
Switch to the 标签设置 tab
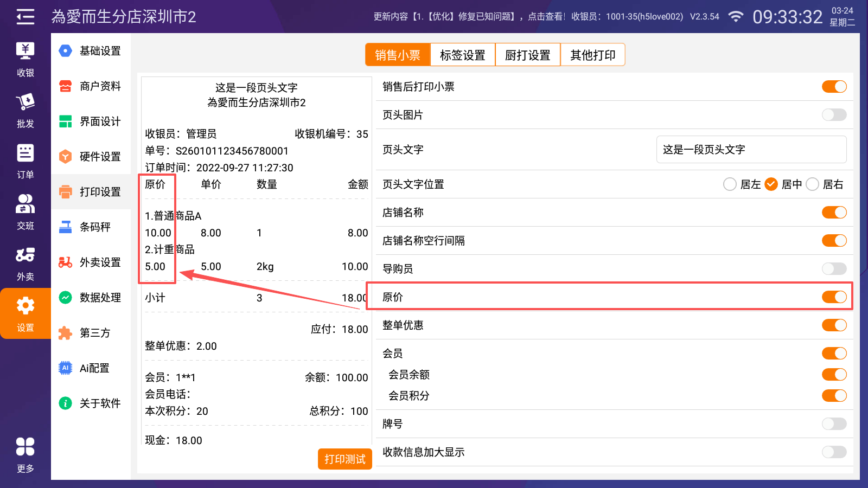(x=462, y=55)
